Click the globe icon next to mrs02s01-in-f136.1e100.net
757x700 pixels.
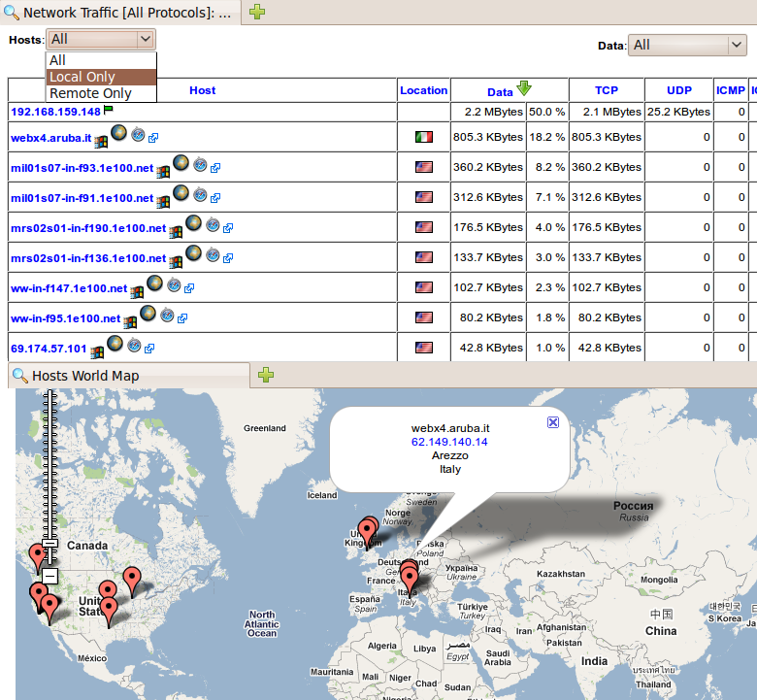(193, 252)
